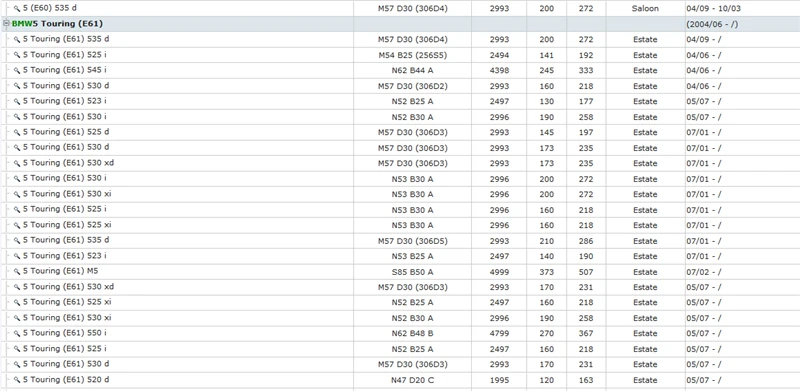
Task: Click magnifier icon beside 5 (E60) 535 d
Action: point(17,9)
